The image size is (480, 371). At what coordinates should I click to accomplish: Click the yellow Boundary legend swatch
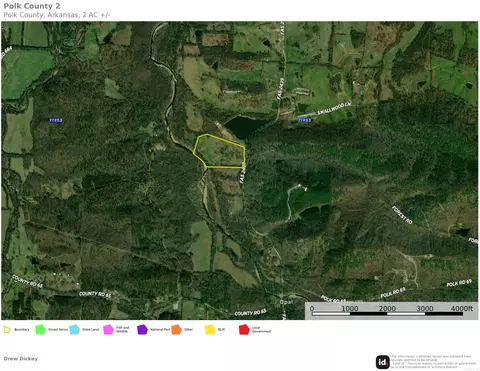click(x=7, y=330)
